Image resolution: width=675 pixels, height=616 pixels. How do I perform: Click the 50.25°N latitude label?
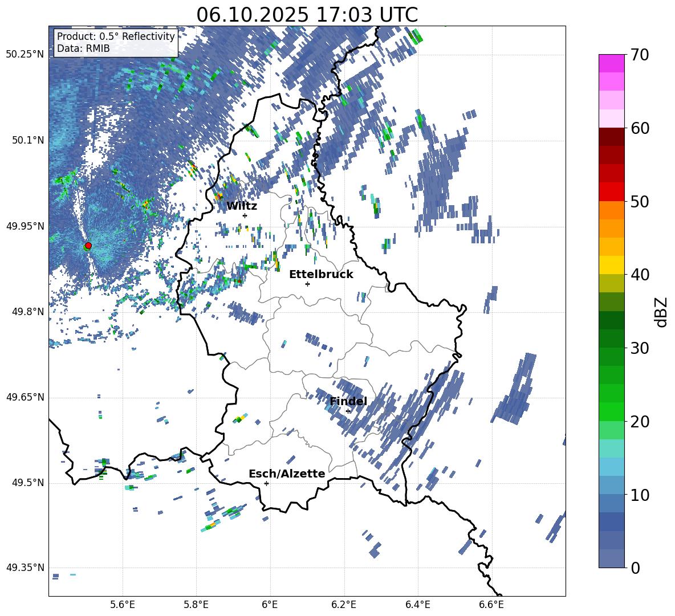click(x=25, y=55)
